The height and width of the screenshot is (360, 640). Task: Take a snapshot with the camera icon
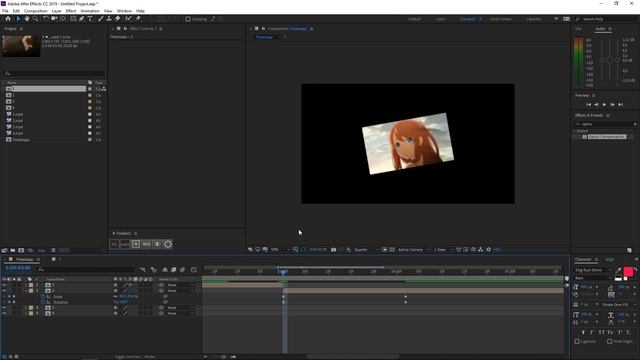click(333, 249)
